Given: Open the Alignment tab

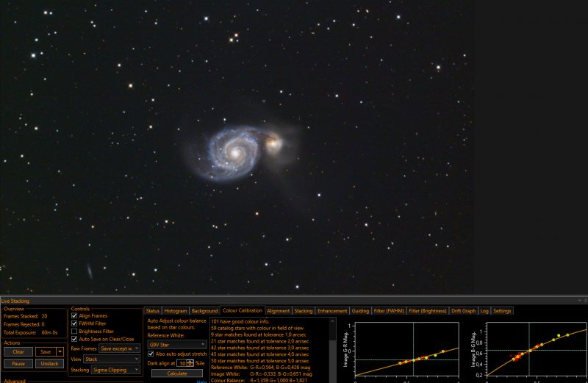Looking at the screenshot, I should 279,311.
